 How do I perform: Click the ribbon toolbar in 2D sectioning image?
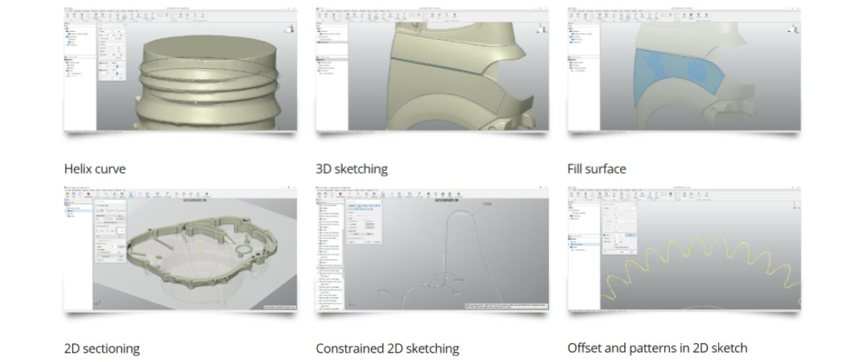pyautogui.click(x=181, y=194)
